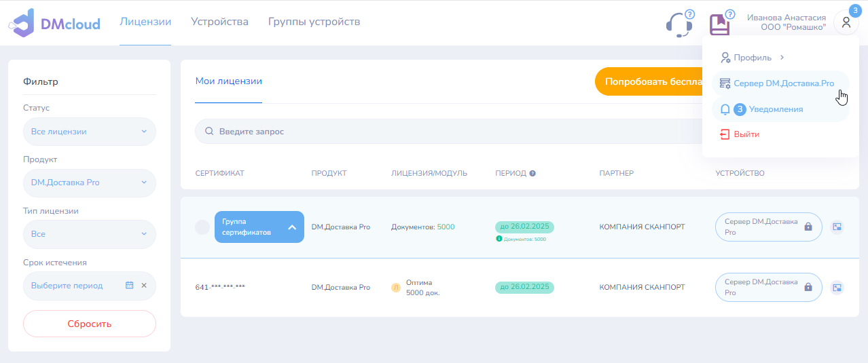Open the Статус dropdown
Screen dimensions: 868x363
[x=90, y=132]
